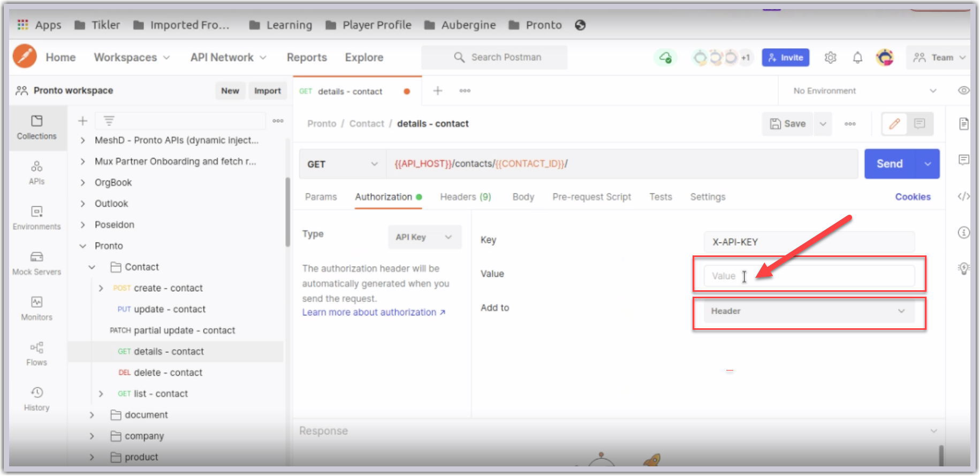Viewport: 980px width, 476px height.
Task: Open Collections in the sidebar
Action: [36, 127]
